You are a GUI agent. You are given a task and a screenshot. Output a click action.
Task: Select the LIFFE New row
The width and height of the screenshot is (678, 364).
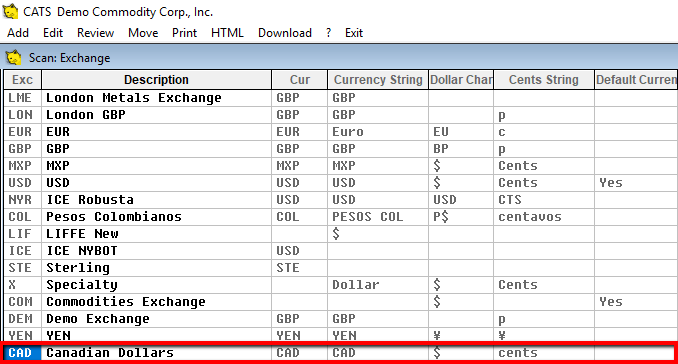pos(341,234)
